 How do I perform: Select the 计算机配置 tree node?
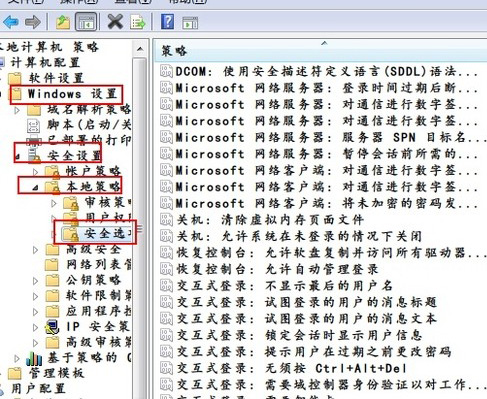coord(45,63)
